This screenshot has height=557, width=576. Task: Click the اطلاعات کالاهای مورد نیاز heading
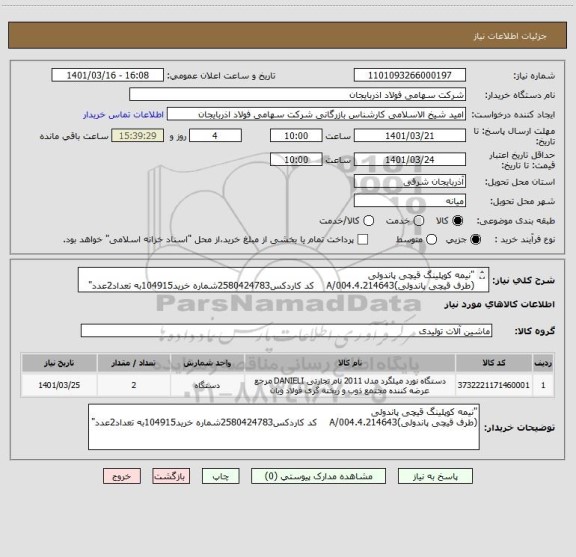[x=499, y=305]
